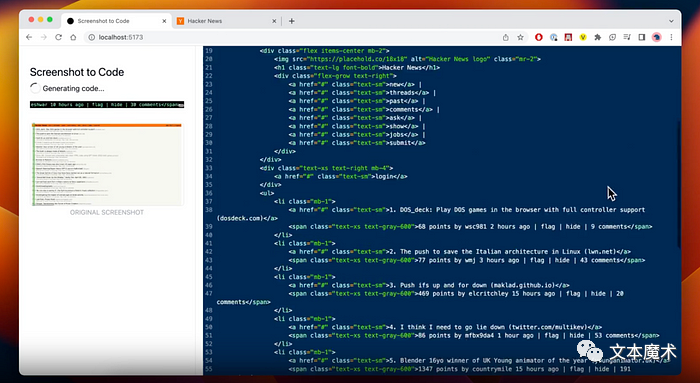Viewport: 700px width, 383px height.
Task: Maximize the window with the green button
Action: pyautogui.click(x=50, y=20)
